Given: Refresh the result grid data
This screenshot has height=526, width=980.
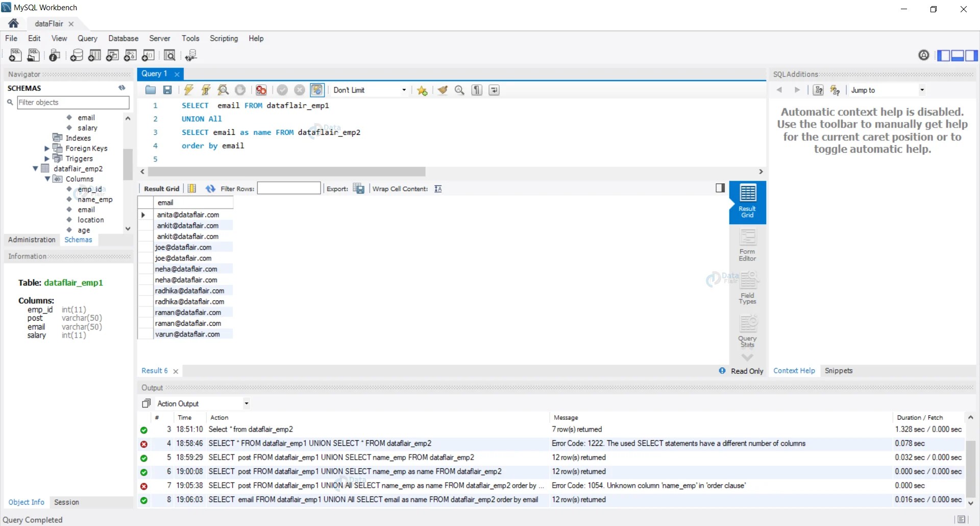Looking at the screenshot, I should coord(210,189).
